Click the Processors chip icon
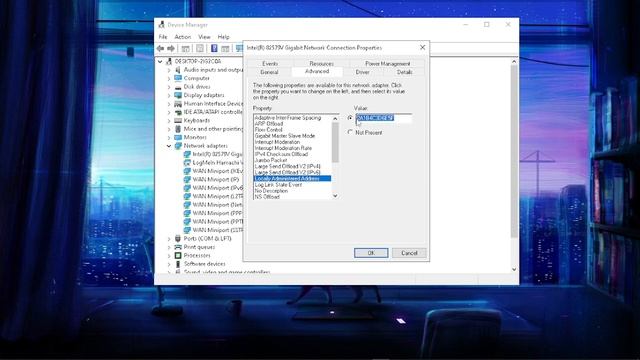 178,256
